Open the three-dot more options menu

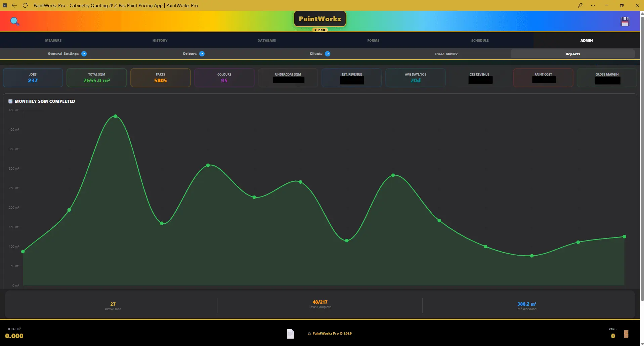tap(593, 5)
